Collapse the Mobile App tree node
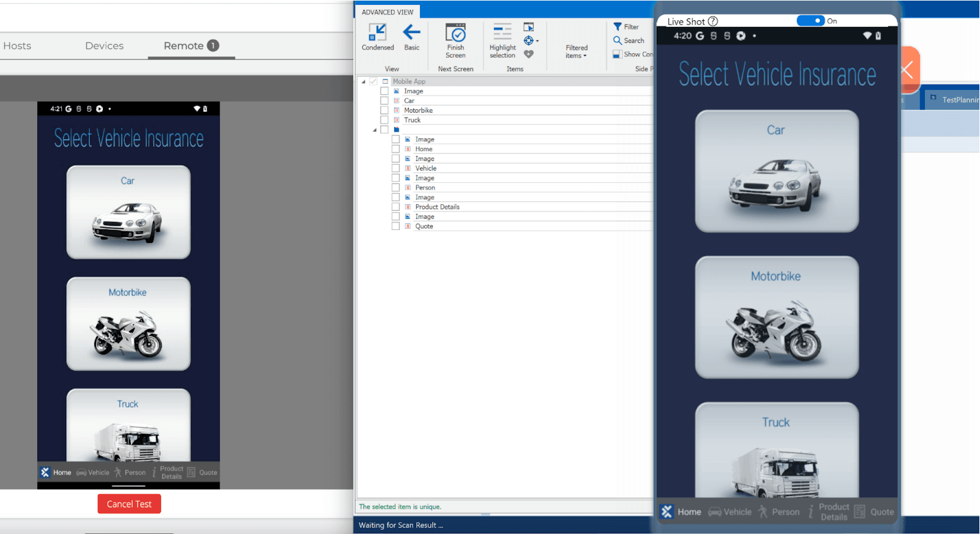Viewport: 980px width, 534px height. click(x=363, y=81)
